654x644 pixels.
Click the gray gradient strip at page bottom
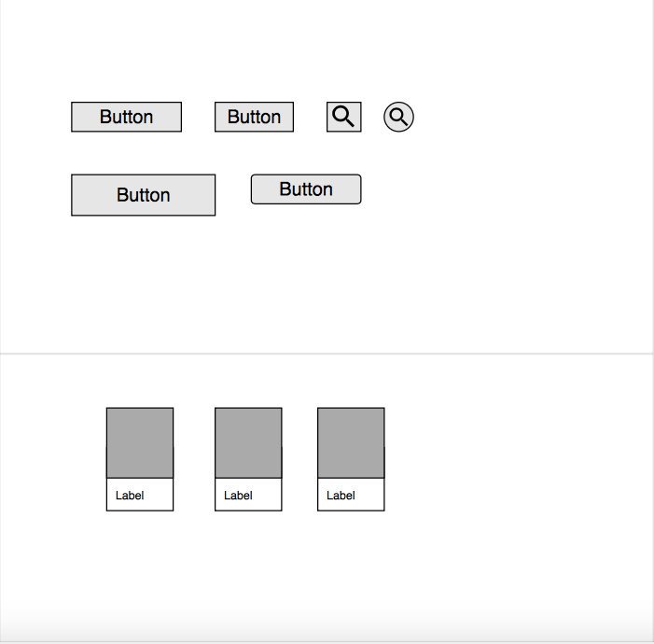[x=327, y=631]
